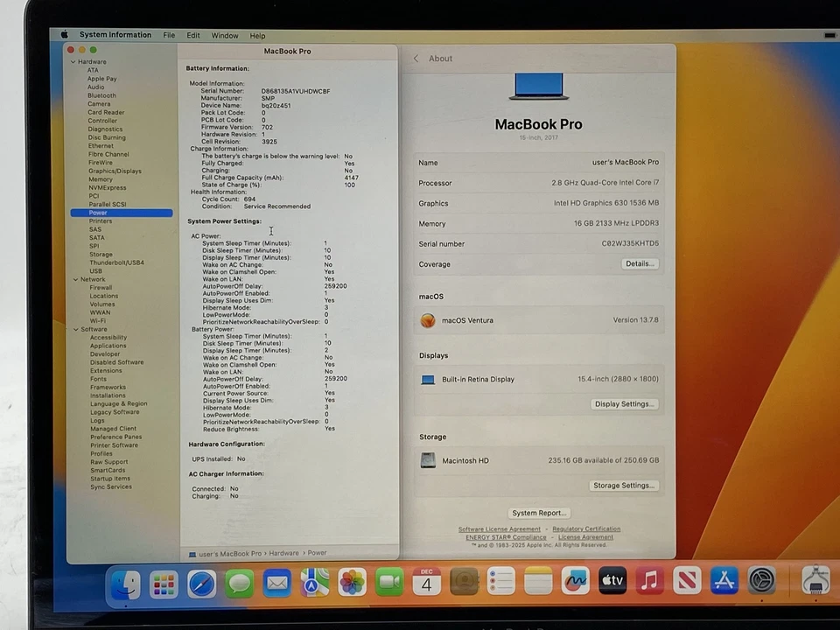840x630 pixels.
Task: Click the System Report button
Action: [538, 513]
